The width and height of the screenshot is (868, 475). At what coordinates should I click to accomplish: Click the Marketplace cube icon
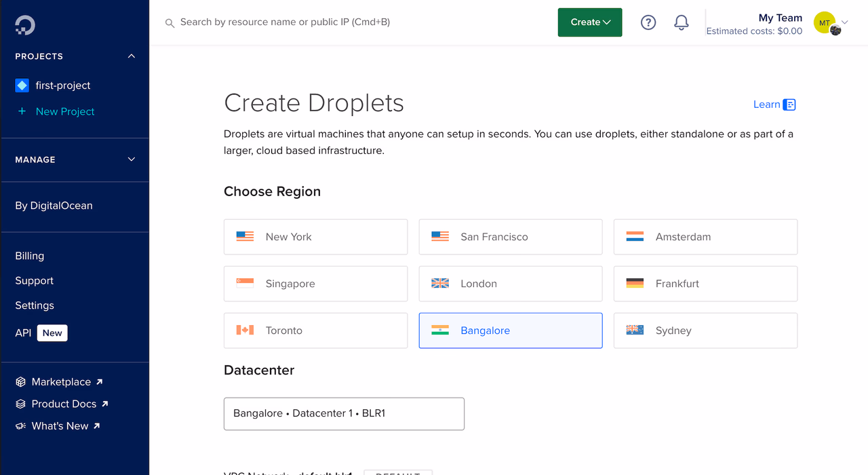point(21,382)
